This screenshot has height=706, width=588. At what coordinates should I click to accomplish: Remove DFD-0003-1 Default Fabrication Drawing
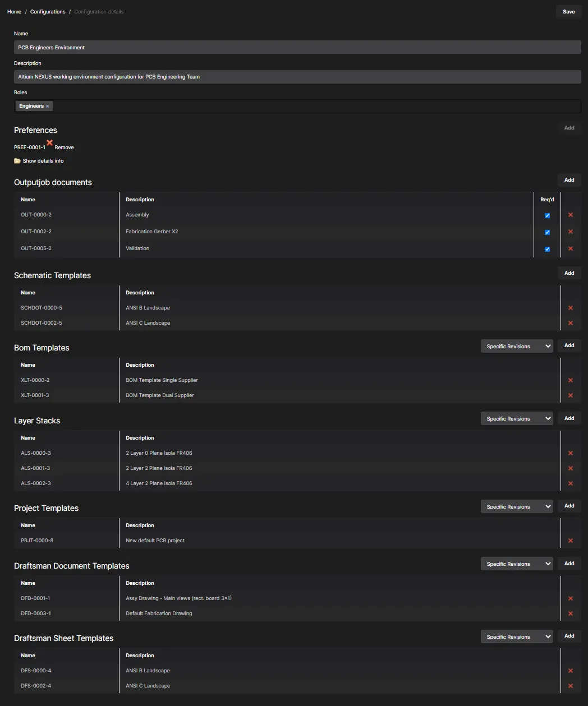pos(571,614)
